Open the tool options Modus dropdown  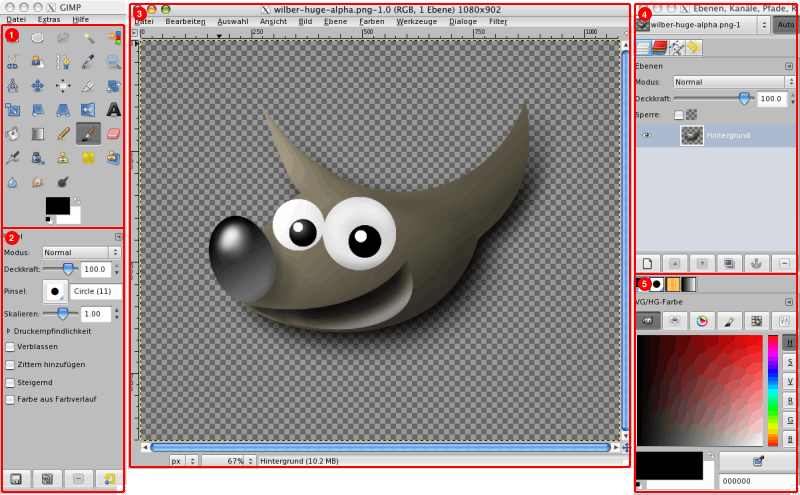pos(81,252)
